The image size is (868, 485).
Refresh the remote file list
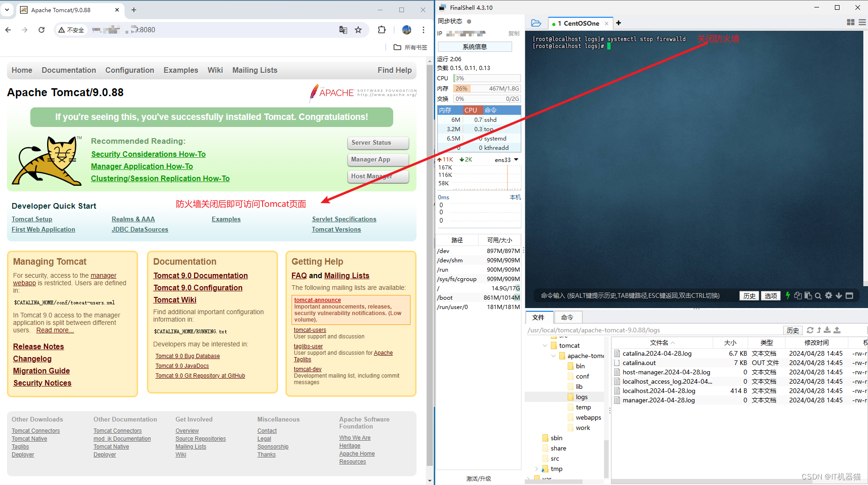[810, 330]
